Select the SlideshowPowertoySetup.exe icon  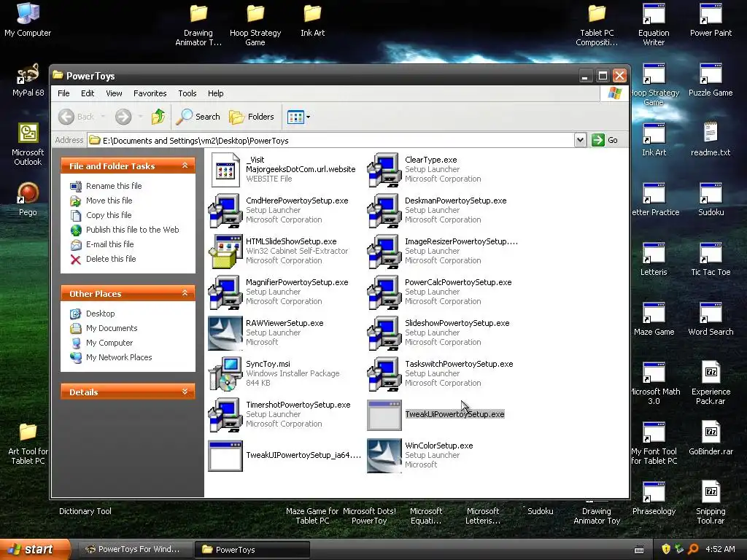coord(384,333)
